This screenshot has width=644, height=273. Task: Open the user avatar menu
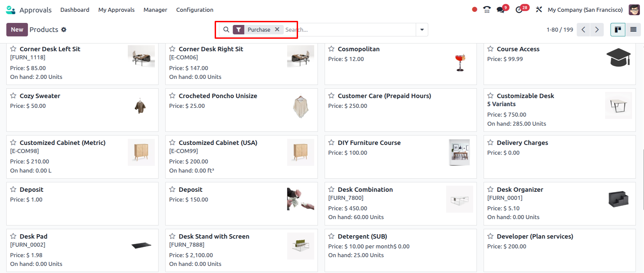point(634,10)
